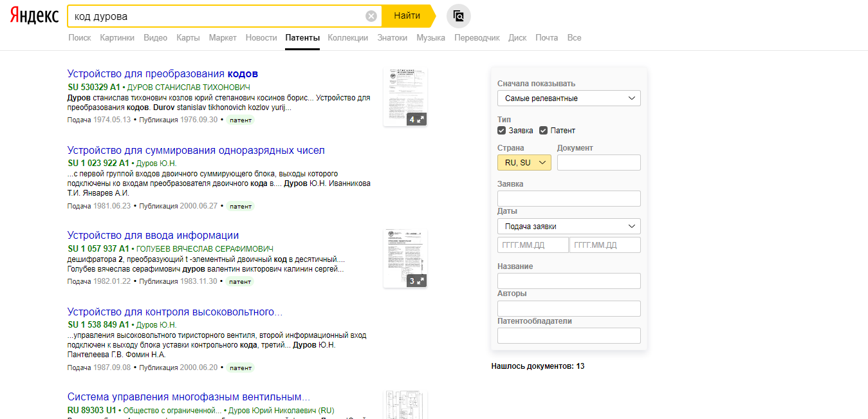Click Нашлось документов: 13 text
This screenshot has height=419, width=868.
tap(538, 366)
